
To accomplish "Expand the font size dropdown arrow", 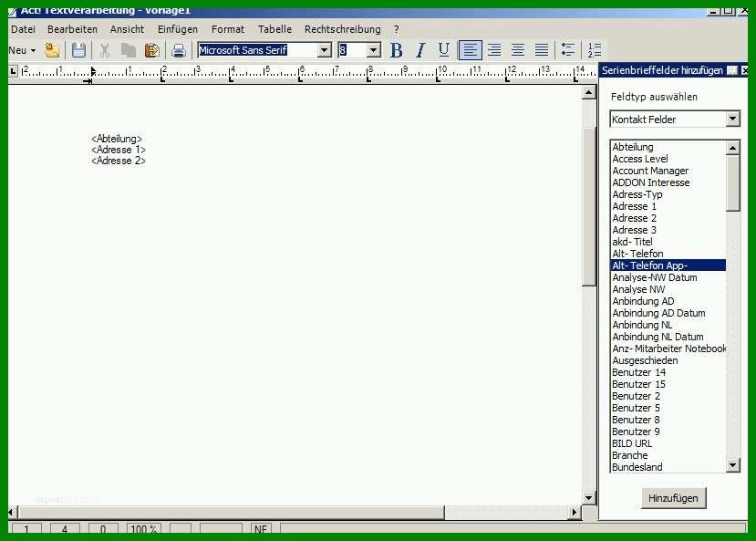I will tap(373, 49).
